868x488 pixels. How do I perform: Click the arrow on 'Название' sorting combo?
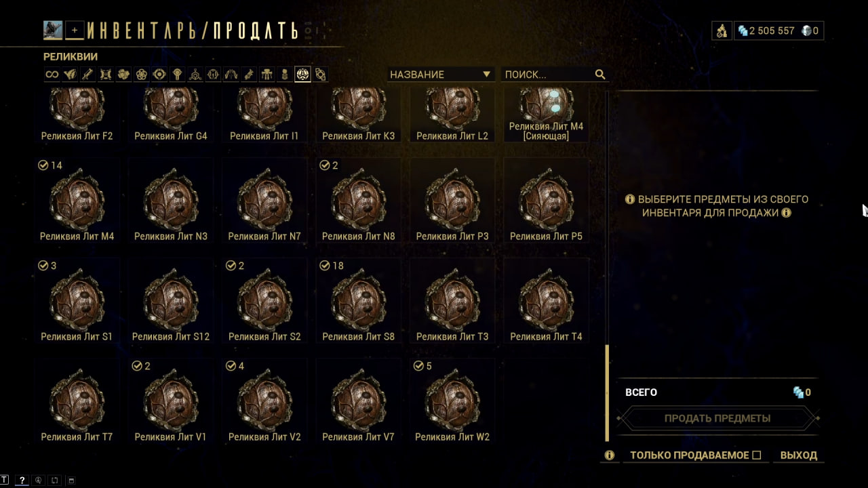pyautogui.click(x=486, y=75)
